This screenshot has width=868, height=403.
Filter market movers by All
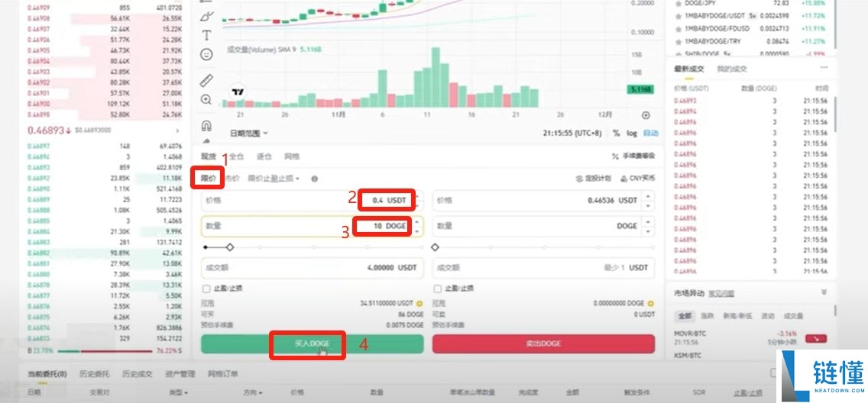pos(685,316)
